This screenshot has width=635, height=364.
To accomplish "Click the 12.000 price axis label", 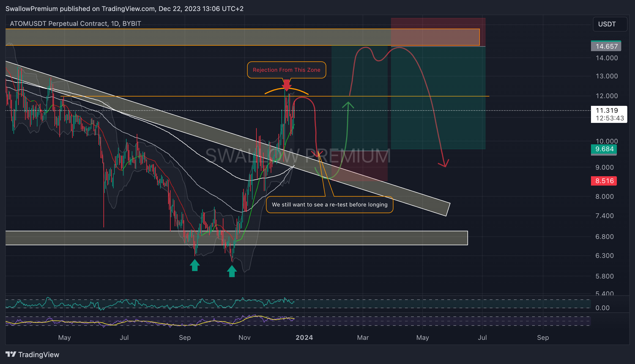I will [x=607, y=96].
